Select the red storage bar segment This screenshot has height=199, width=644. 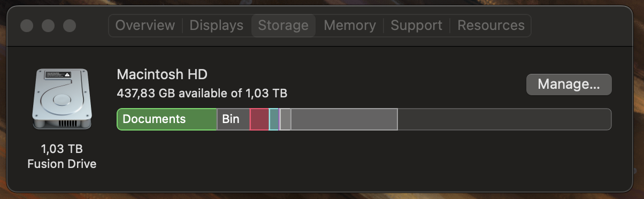(259, 119)
